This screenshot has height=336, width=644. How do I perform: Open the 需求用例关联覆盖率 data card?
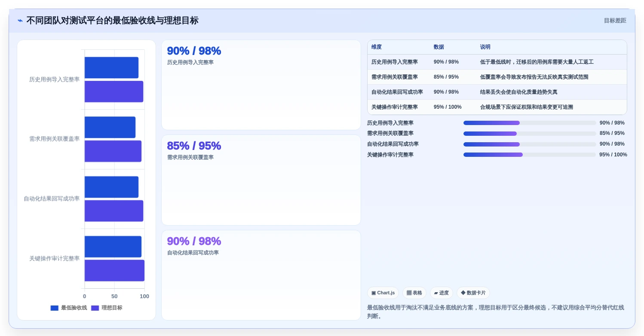click(x=261, y=180)
